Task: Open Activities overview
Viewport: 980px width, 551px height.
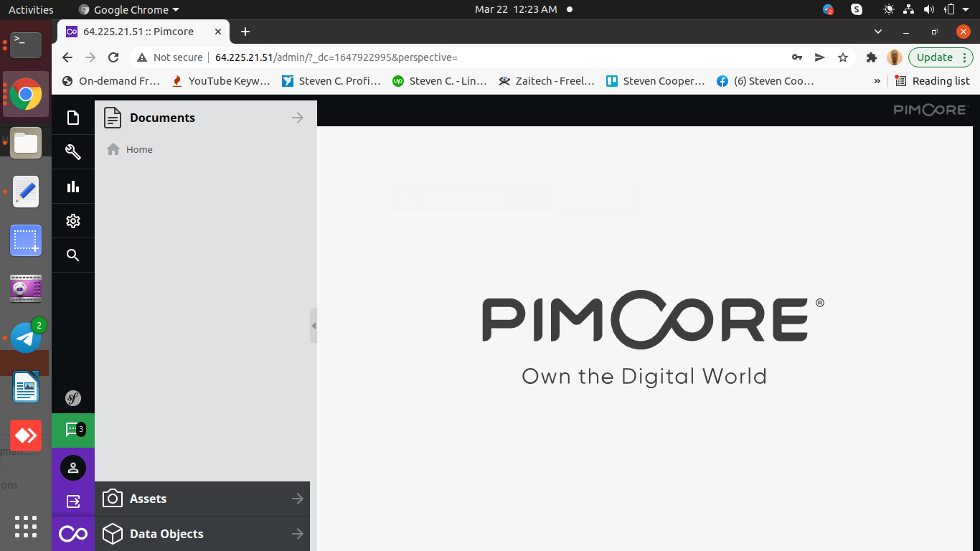Action: click(x=31, y=9)
